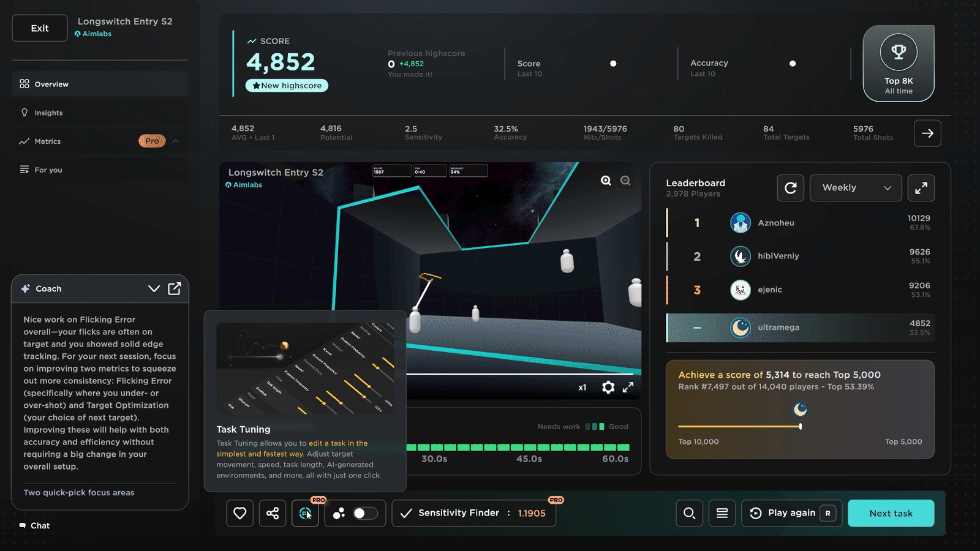980x551 pixels.
Task: Open the Weekly leaderboard dropdown
Action: click(x=856, y=188)
